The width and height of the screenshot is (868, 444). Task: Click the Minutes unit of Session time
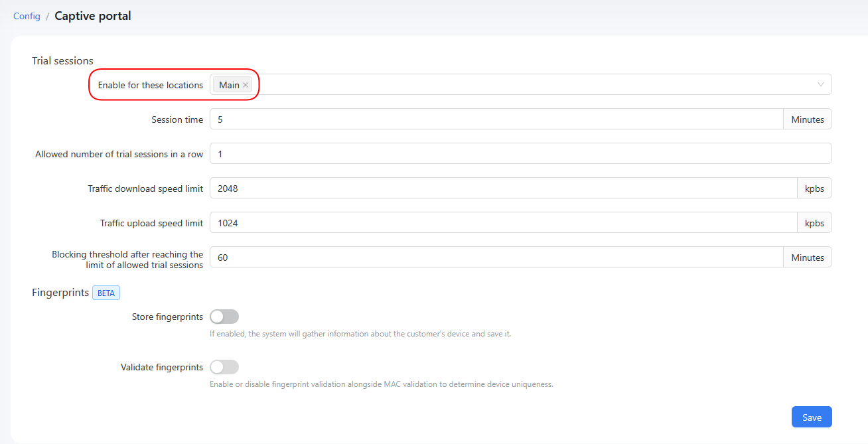click(x=808, y=119)
